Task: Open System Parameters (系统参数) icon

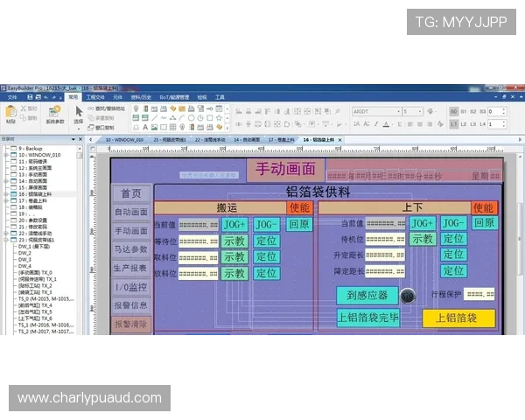Action: (55, 111)
